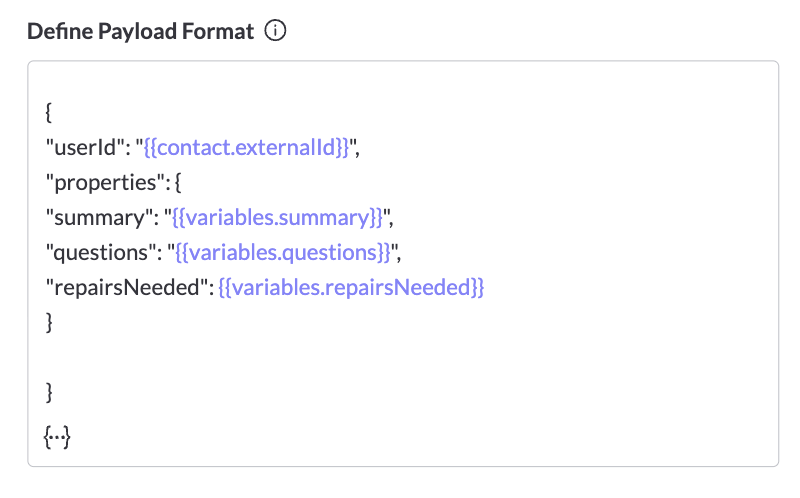Click the comma after the externalId line
Screen dimensions: 800x498
tap(358, 152)
